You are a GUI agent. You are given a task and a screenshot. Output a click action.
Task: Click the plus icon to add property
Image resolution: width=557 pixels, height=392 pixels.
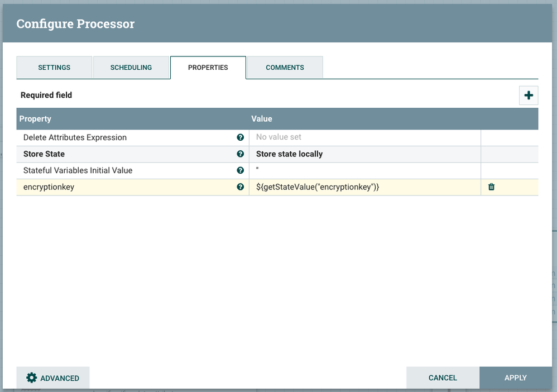point(529,95)
